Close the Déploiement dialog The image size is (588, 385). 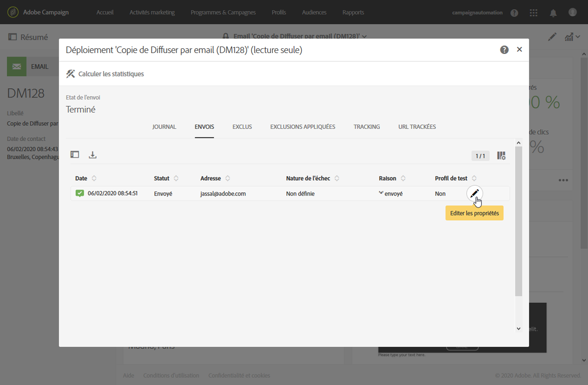point(520,49)
